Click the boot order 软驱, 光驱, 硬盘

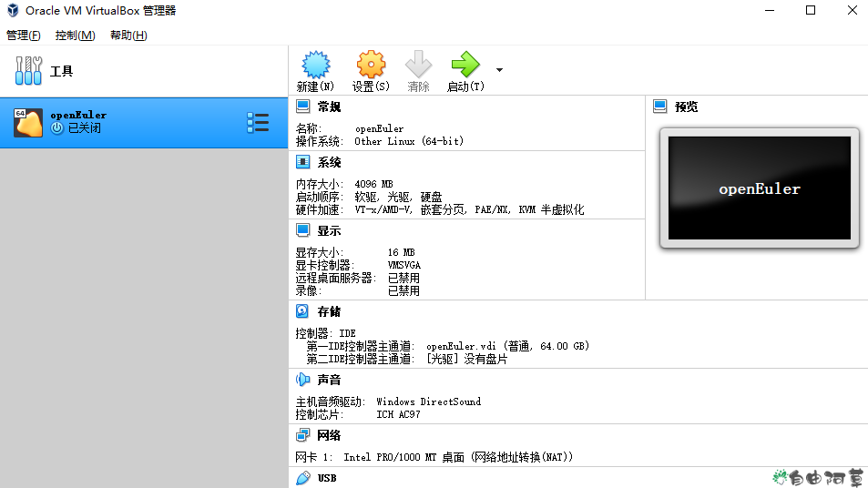(399, 197)
